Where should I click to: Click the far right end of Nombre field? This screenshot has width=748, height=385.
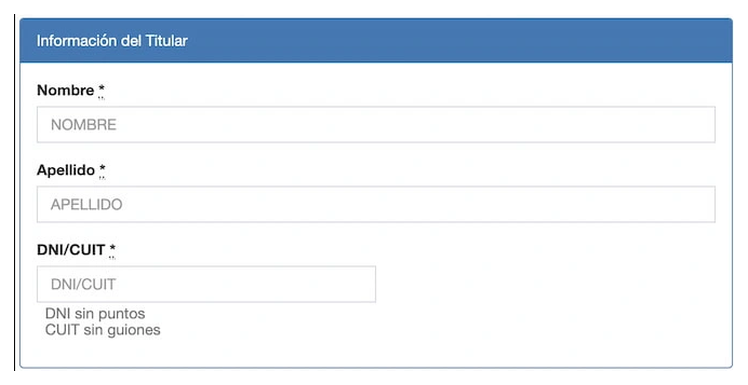[706, 125]
